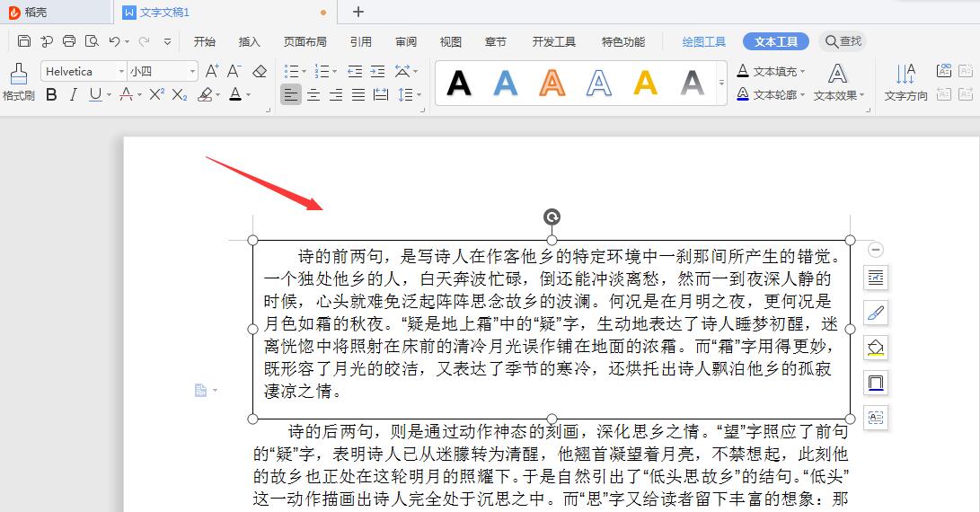Apply the orange outline WordArt style

(x=552, y=83)
